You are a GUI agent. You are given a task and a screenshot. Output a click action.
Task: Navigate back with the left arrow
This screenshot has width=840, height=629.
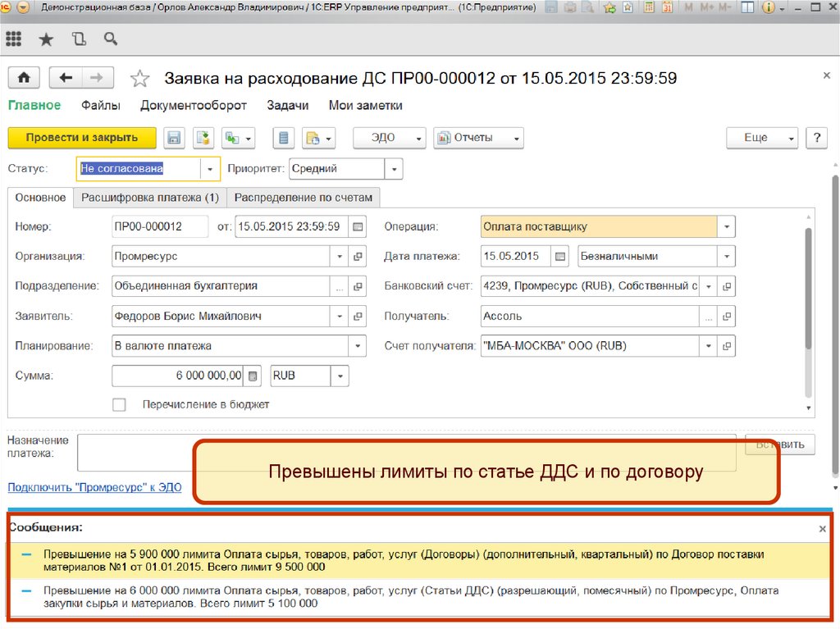pyautogui.click(x=66, y=78)
